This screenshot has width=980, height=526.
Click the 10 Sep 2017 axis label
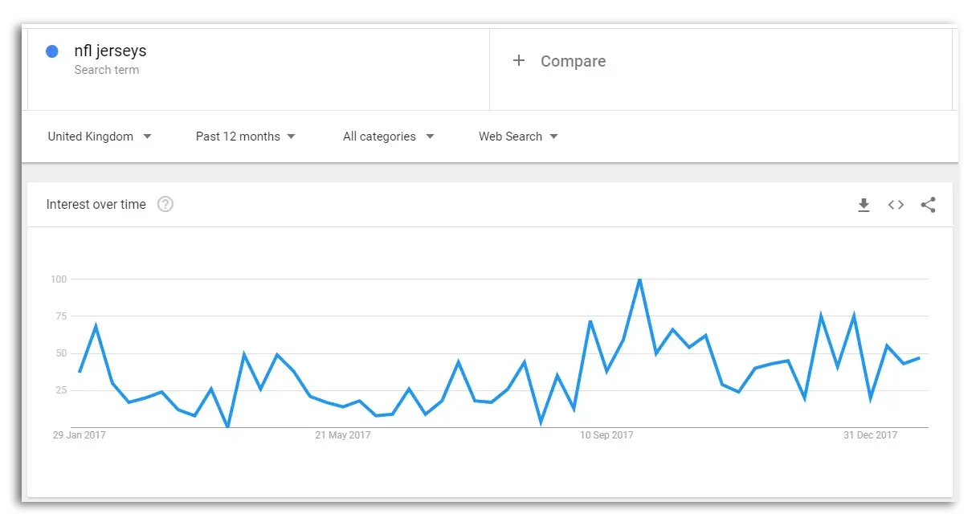tap(606, 435)
